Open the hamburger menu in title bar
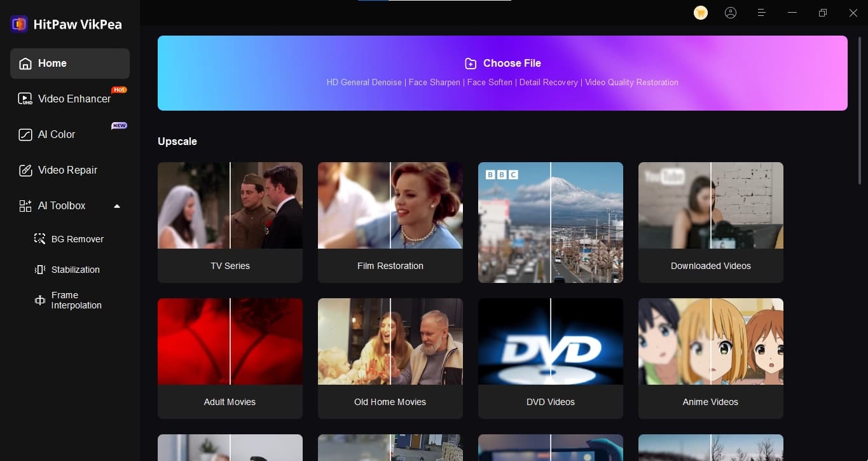This screenshot has width=868, height=461. coord(761,13)
